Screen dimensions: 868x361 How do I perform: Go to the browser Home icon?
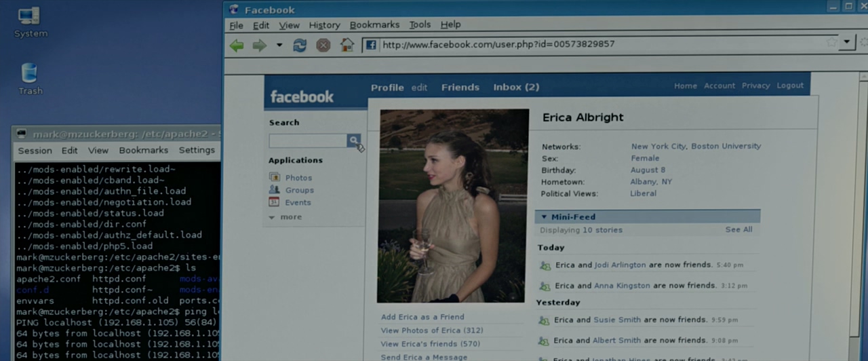point(347,45)
